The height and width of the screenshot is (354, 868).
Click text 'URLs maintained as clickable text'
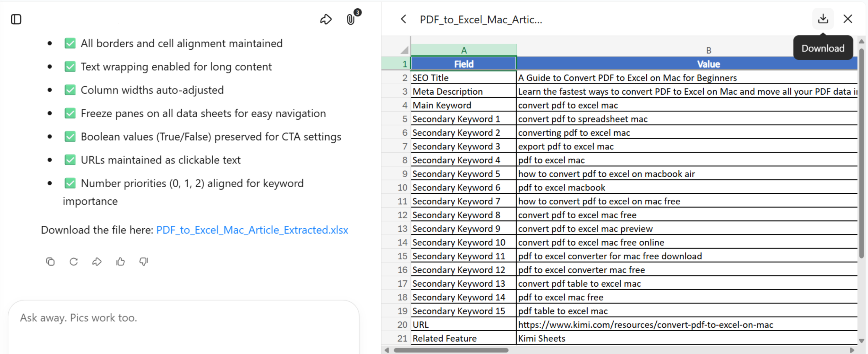[161, 160]
